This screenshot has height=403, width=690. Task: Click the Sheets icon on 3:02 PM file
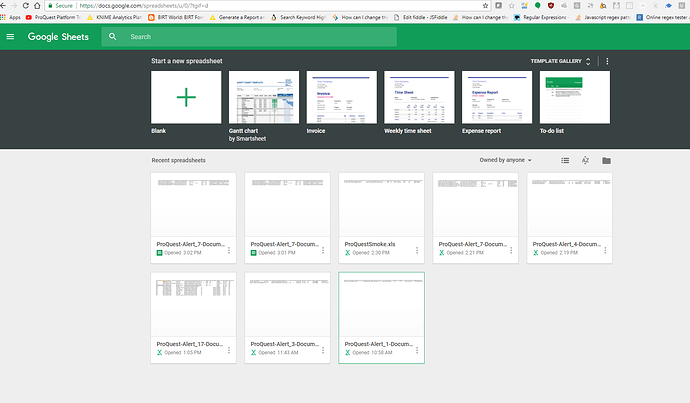(159, 253)
